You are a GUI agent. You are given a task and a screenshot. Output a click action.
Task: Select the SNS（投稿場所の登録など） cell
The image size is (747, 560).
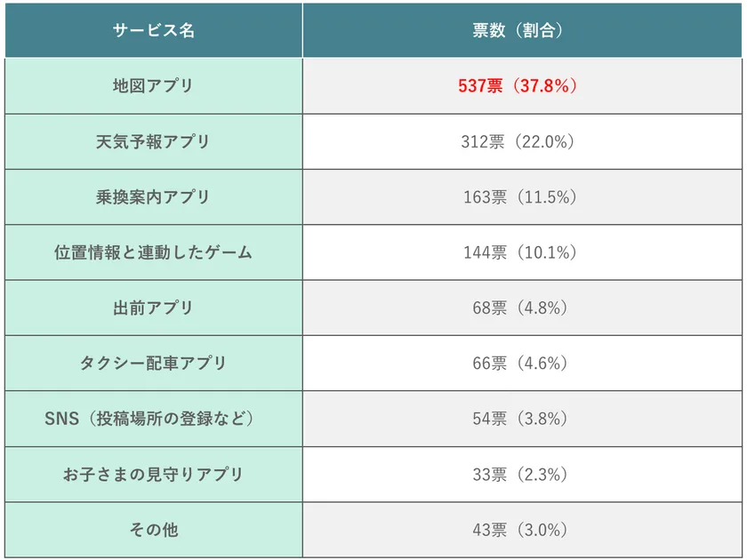(153, 420)
